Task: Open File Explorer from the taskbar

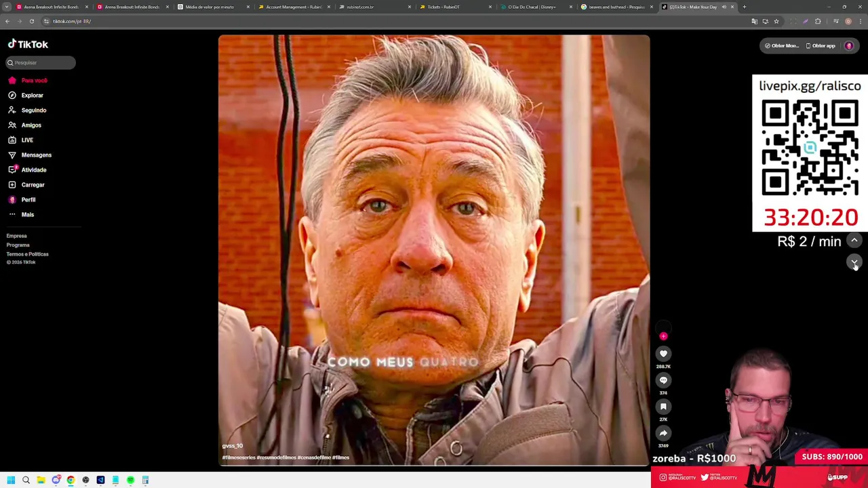Action: click(x=41, y=480)
